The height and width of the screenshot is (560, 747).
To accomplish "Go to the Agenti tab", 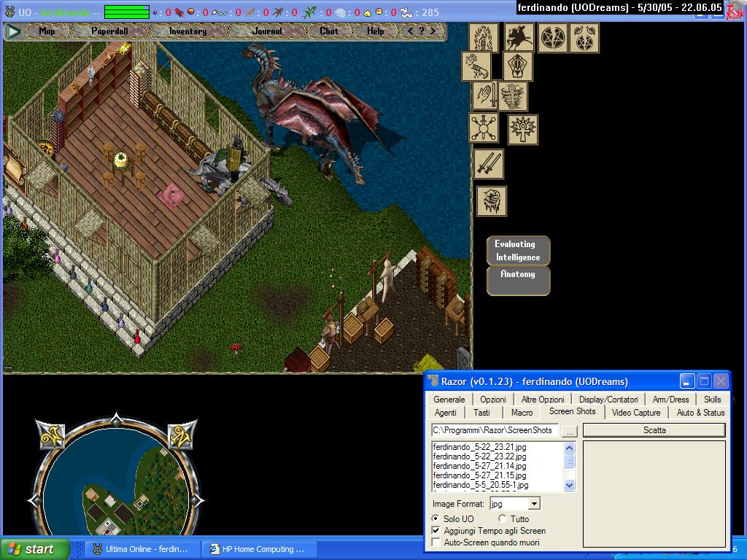I will click(x=446, y=413).
